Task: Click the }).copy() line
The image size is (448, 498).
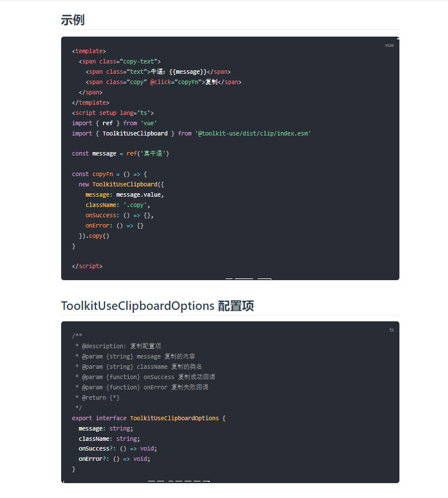Action: 94,236
